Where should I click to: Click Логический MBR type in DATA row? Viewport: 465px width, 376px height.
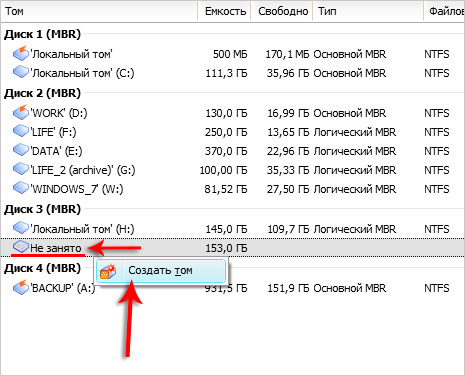(x=355, y=151)
